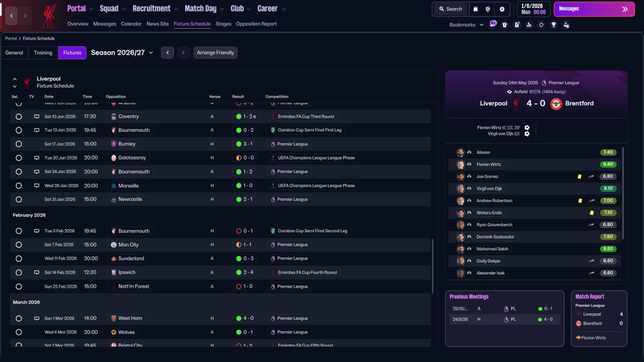This screenshot has width=644, height=362.
Task: Open the Match Day dropdown menu
Action: pos(204,9)
